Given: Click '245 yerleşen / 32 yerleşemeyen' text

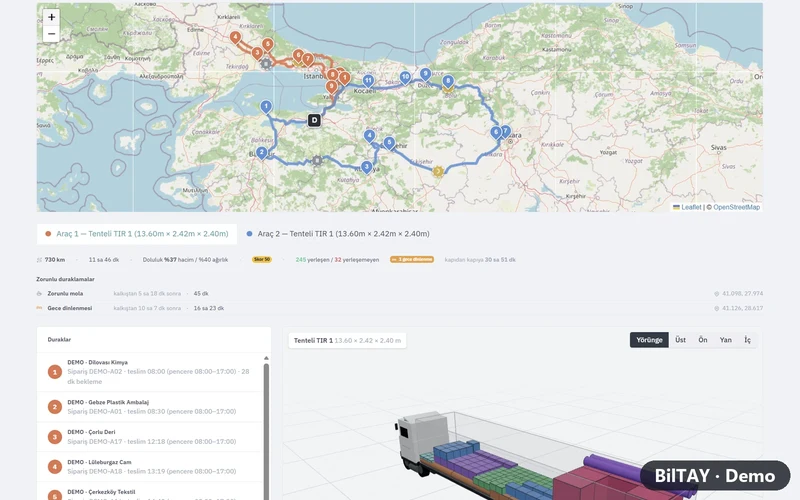Looking at the screenshot, I should click(x=337, y=260).
